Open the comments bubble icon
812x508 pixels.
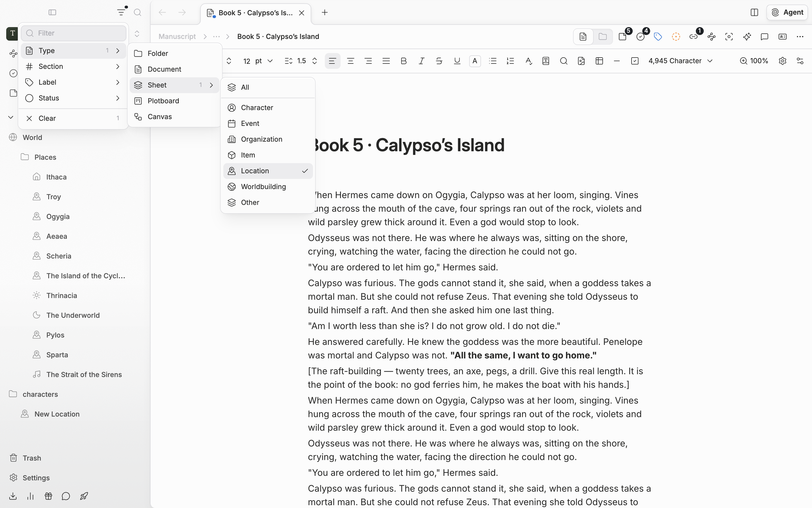(764, 37)
